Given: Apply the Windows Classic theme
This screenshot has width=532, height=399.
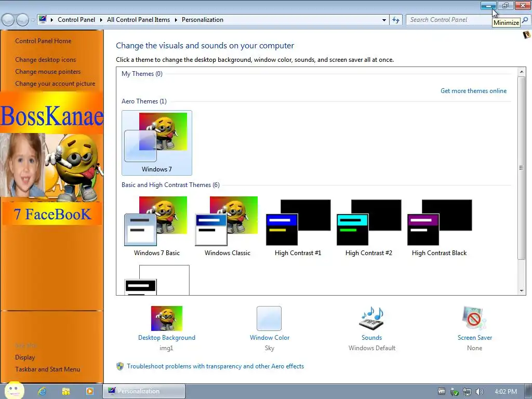Looking at the screenshot, I should tap(228, 227).
